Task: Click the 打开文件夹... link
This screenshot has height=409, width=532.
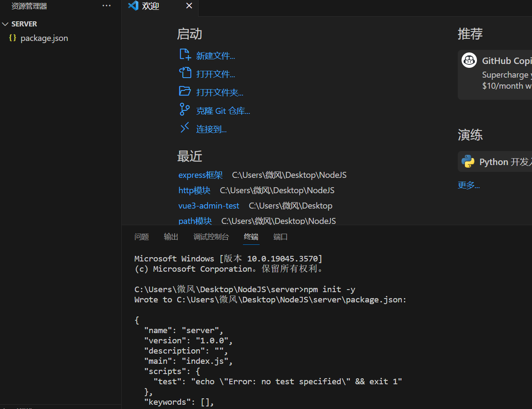Action: coord(220,93)
